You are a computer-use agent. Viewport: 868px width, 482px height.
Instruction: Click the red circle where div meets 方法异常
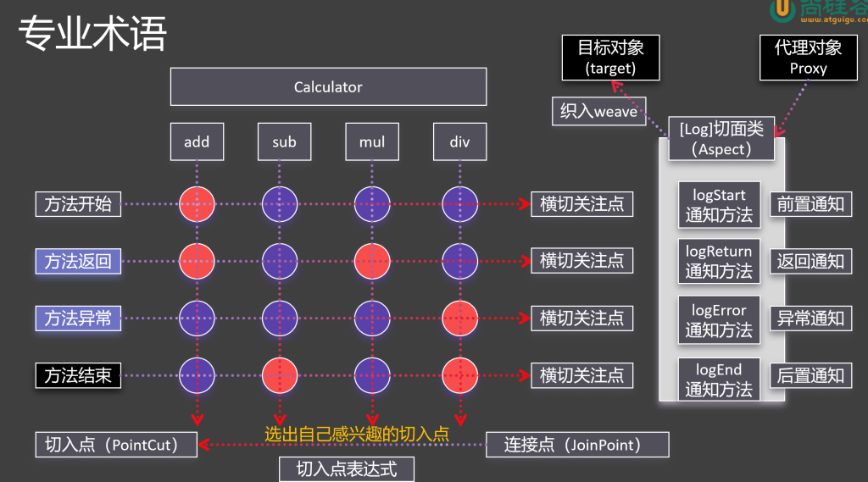coord(460,319)
